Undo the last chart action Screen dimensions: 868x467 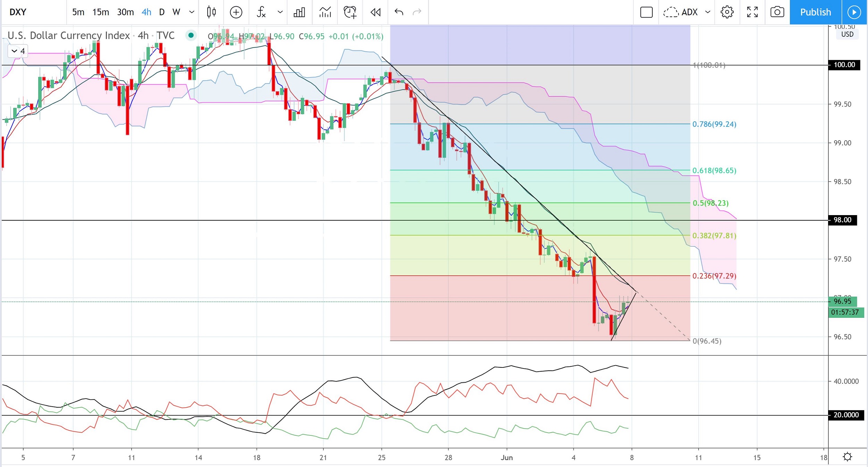tap(399, 12)
